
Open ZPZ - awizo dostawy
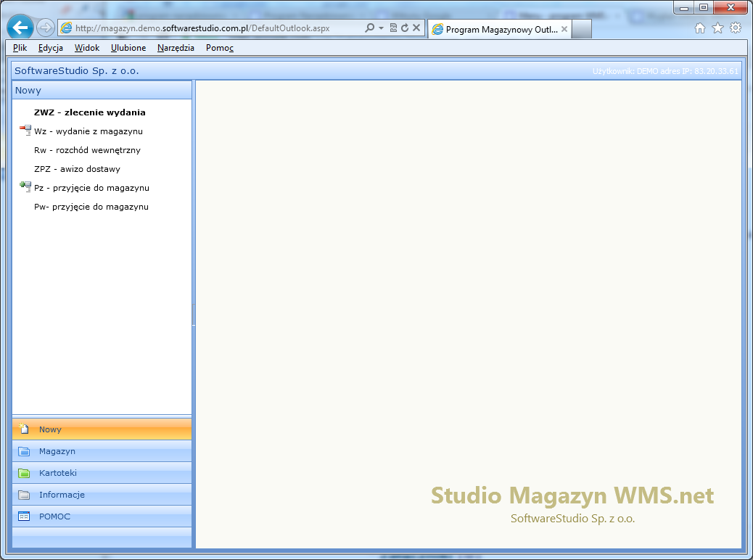click(77, 169)
